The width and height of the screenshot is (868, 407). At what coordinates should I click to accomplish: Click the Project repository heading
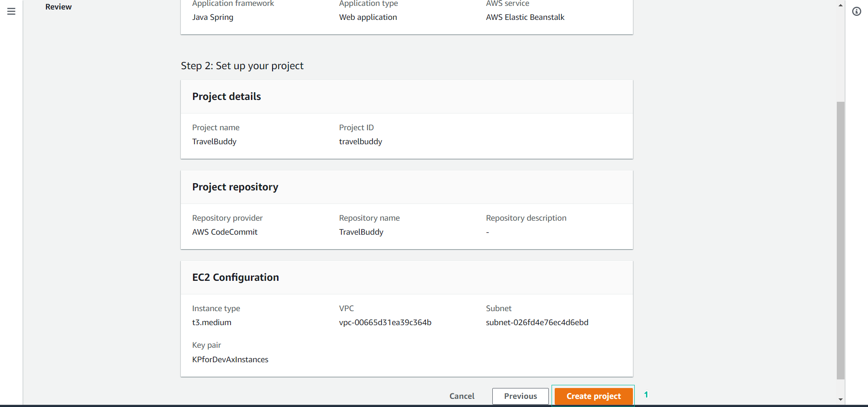(235, 187)
